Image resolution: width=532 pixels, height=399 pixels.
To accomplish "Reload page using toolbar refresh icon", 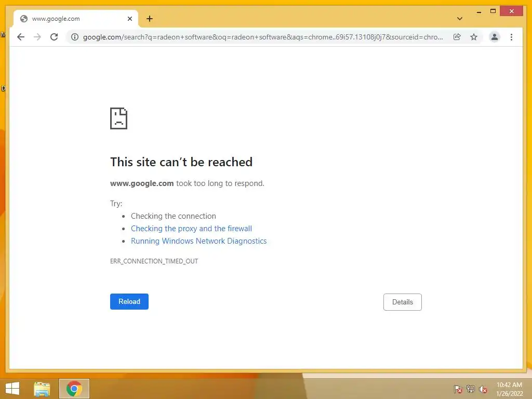I will [54, 37].
